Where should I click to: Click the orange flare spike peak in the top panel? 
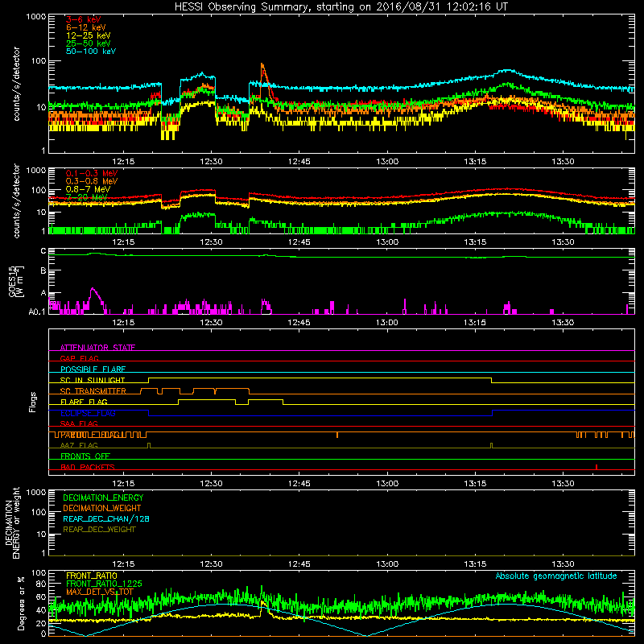click(x=262, y=65)
